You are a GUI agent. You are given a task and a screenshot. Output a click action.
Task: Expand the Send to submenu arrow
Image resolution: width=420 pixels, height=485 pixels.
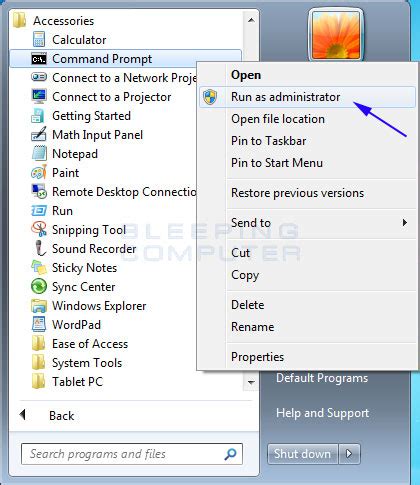[405, 222]
